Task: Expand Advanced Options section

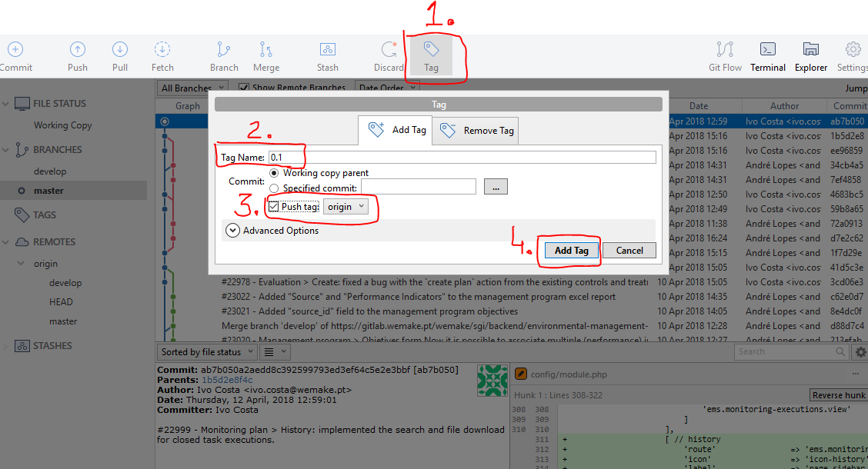Action: click(232, 230)
